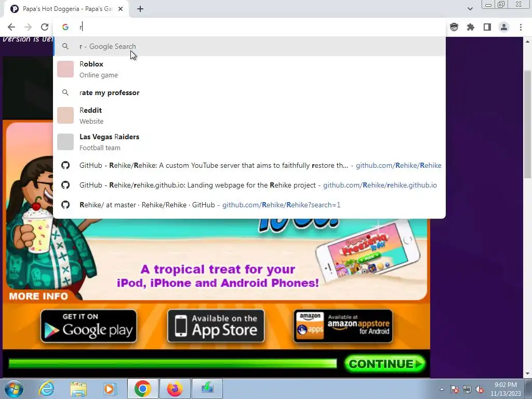Screen dimensions: 532x399
Task: Click GitHub icon beside rehike.github.io suggestion
Action: [65, 185]
